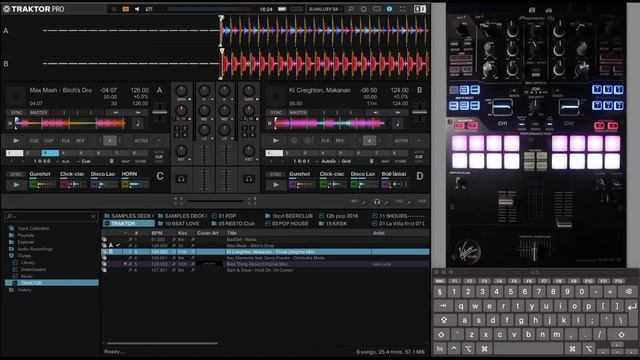The width and height of the screenshot is (640, 360).
Task: Open Deck C letter flavor menu
Action: pos(160,176)
